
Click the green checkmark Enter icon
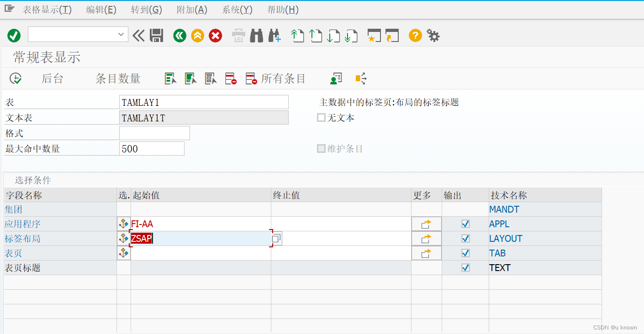(14, 35)
